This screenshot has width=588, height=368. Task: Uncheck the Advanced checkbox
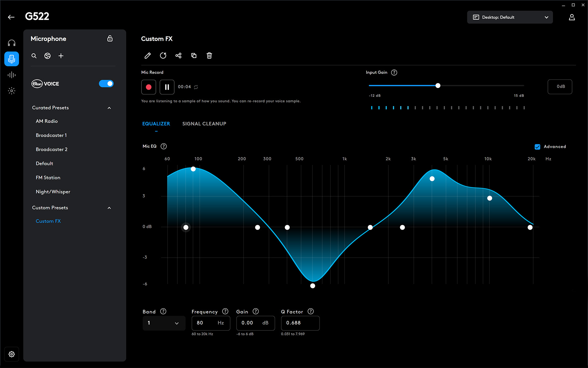(x=537, y=147)
